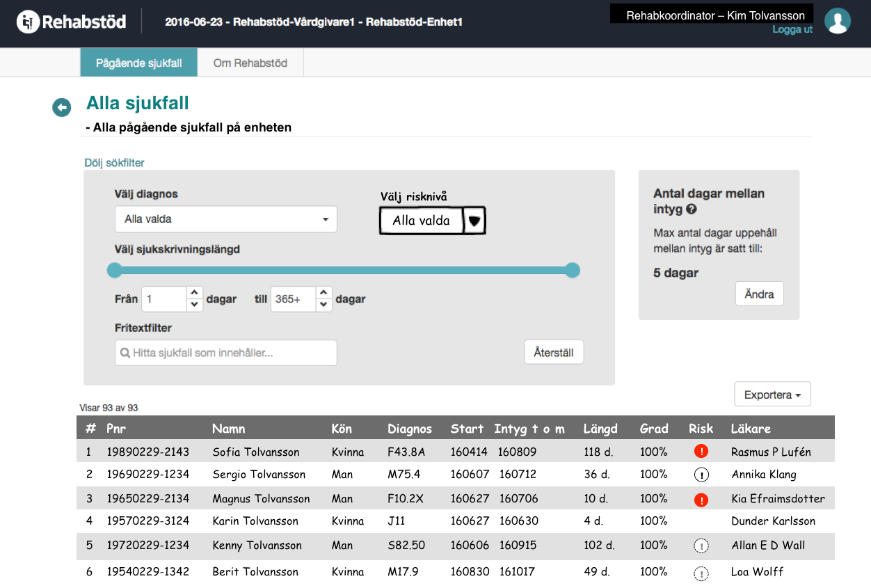This screenshot has width=871, height=588.
Task: Decrease the Från days value
Action: point(194,305)
